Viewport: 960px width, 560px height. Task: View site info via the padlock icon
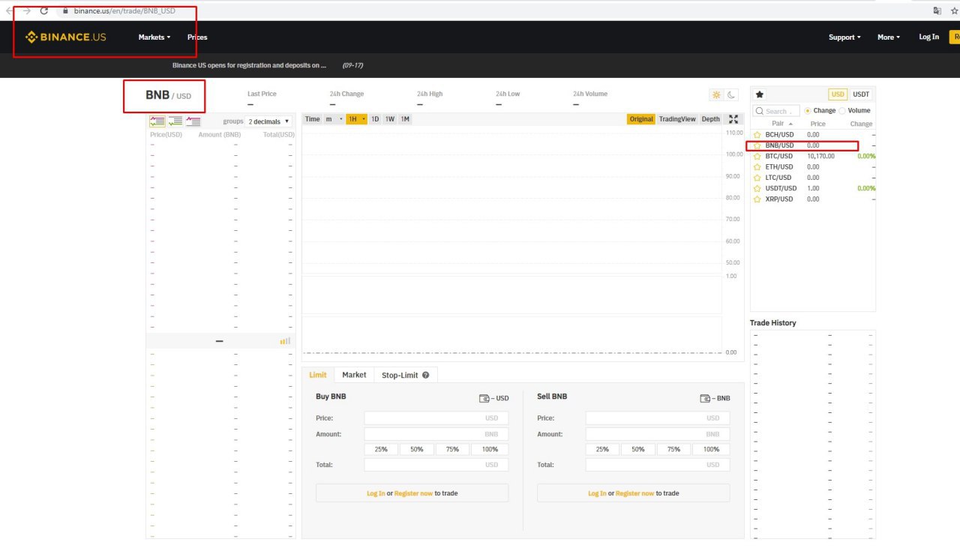[66, 11]
